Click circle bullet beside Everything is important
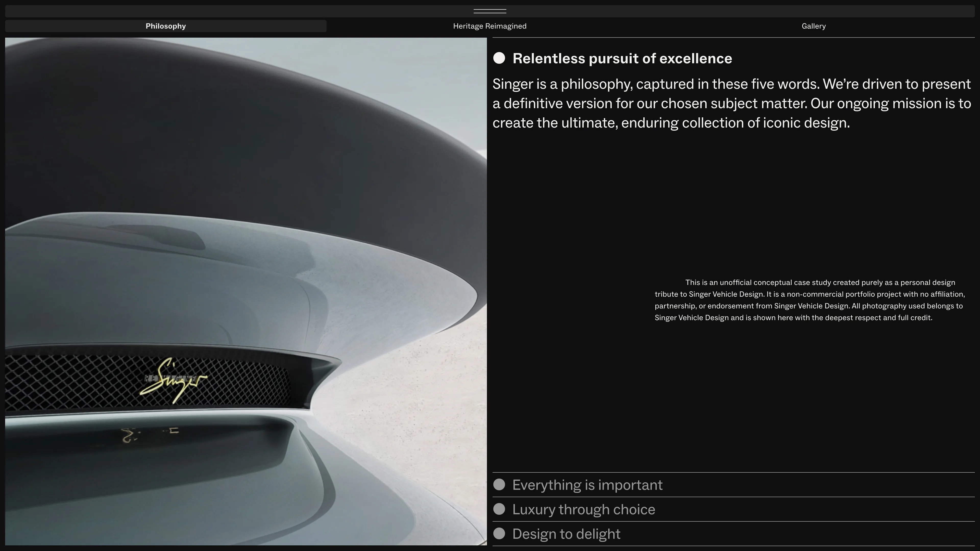Image resolution: width=980 pixels, height=551 pixels. 499,485
